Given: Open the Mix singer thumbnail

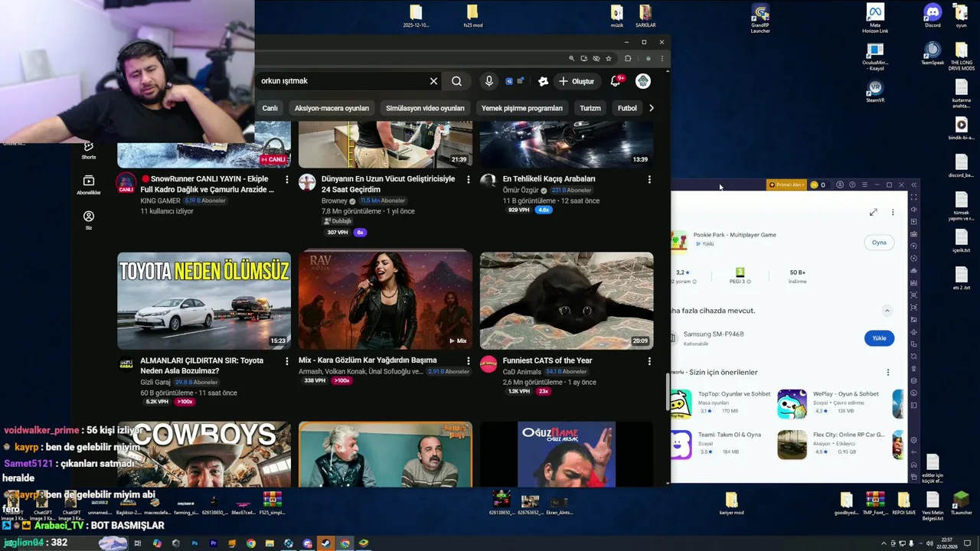Looking at the screenshot, I should (x=385, y=300).
